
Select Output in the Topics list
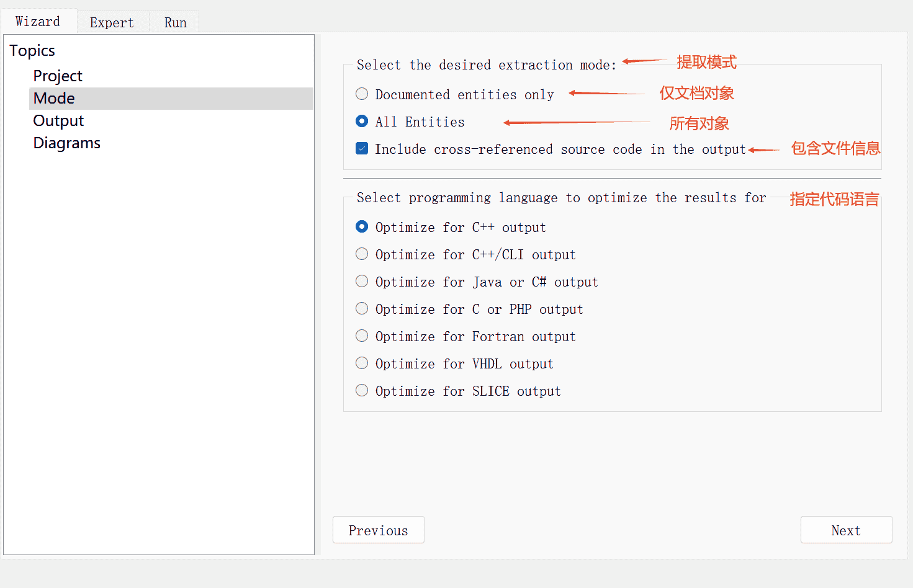pyautogui.click(x=58, y=120)
